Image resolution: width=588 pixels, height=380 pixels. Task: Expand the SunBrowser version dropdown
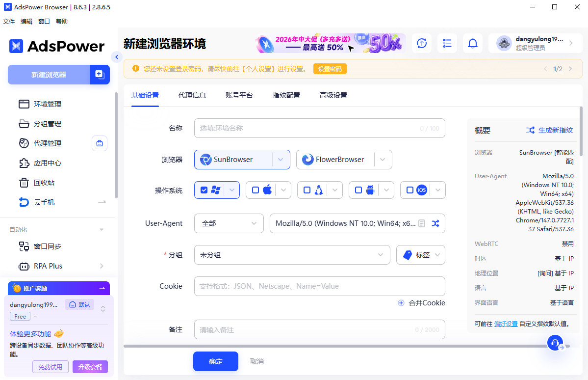[x=281, y=160]
